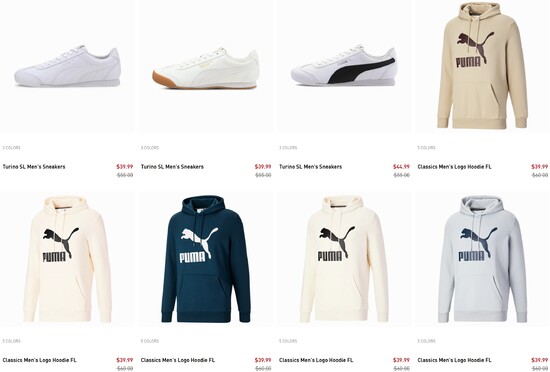Open the beige Puma logo hoodie image
550x372 pixels.
click(483, 67)
